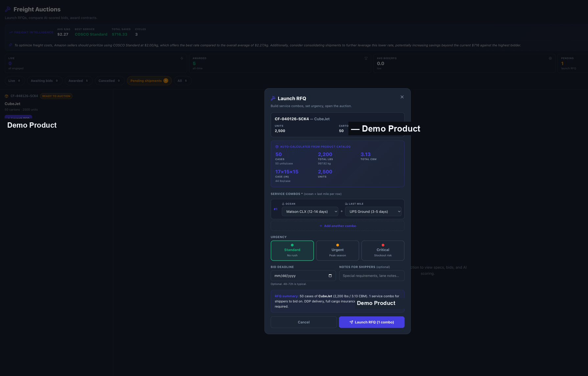Screen dimensions: 588x376
Task: Click the CF-040126-SCK4 shipment ID in sidebar
Action: [24, 96]
